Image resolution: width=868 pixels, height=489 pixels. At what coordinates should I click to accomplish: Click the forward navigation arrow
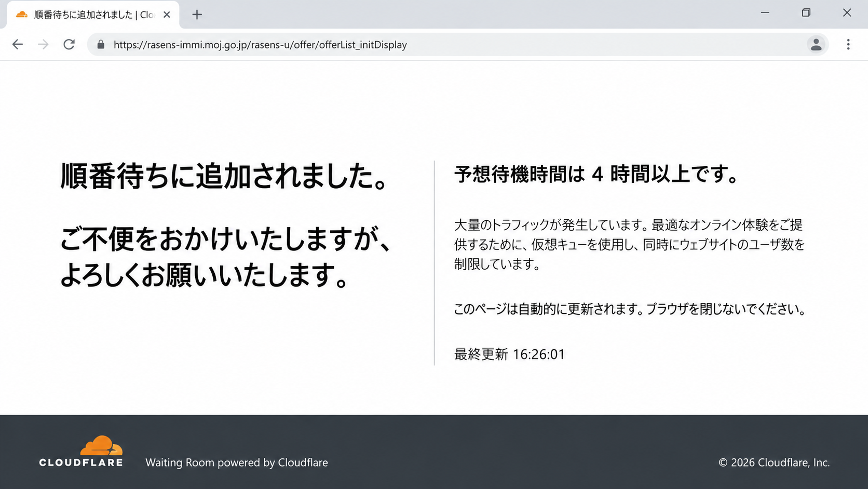point(43,45)
